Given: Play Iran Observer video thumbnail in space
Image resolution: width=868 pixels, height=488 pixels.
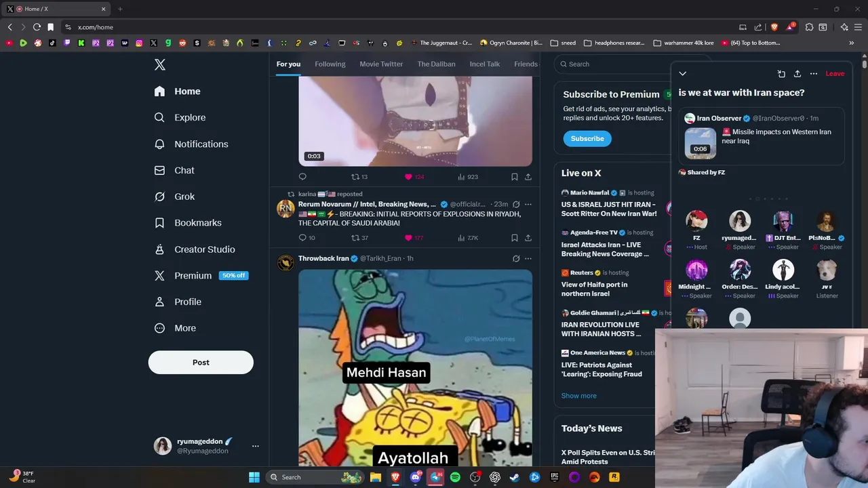Looking at the screenshot, I should (x=700, y=143).
